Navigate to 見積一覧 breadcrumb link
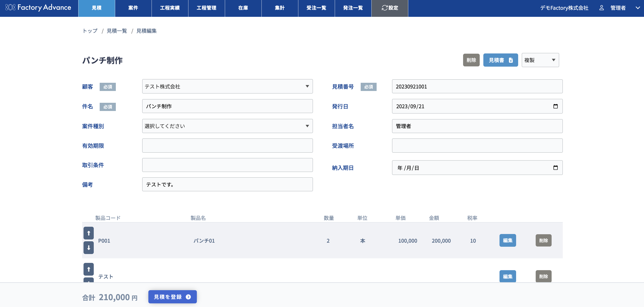This screenshot has height=307, width=644. point(117,31)
